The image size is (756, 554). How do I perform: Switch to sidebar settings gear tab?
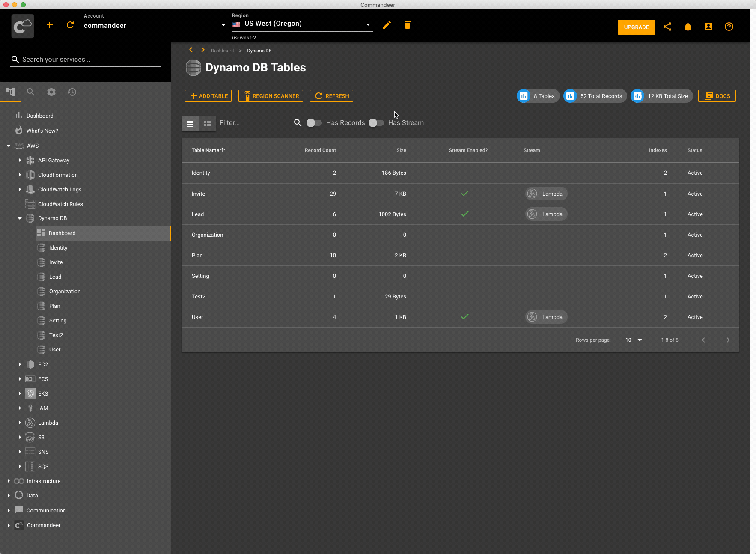click(x=51, y=92)
